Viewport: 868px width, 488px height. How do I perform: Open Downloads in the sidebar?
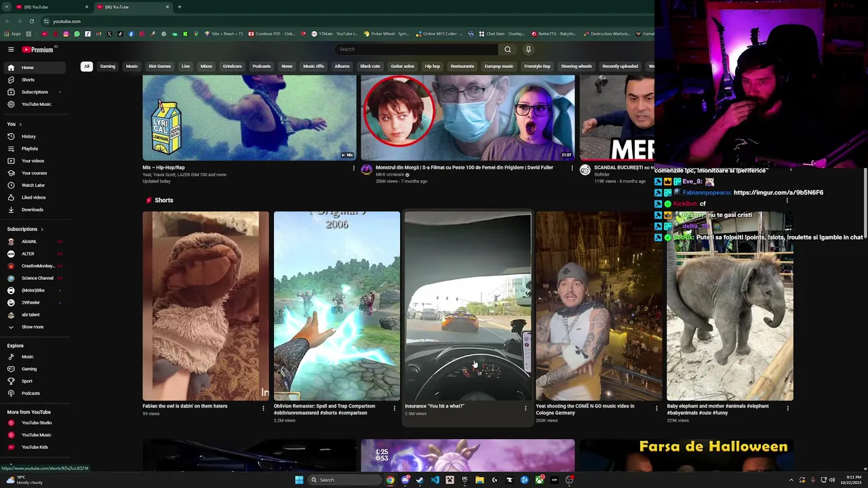[x=34, y=209]
